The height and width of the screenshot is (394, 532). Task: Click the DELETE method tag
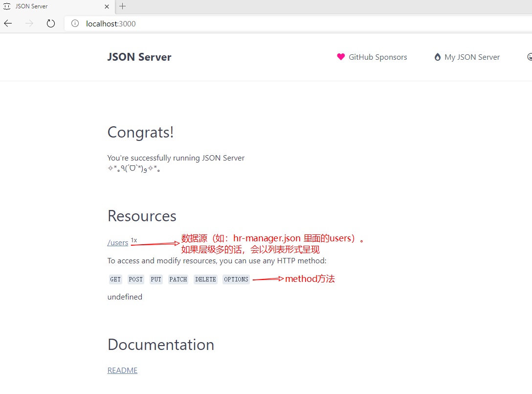tap(205, 279)
